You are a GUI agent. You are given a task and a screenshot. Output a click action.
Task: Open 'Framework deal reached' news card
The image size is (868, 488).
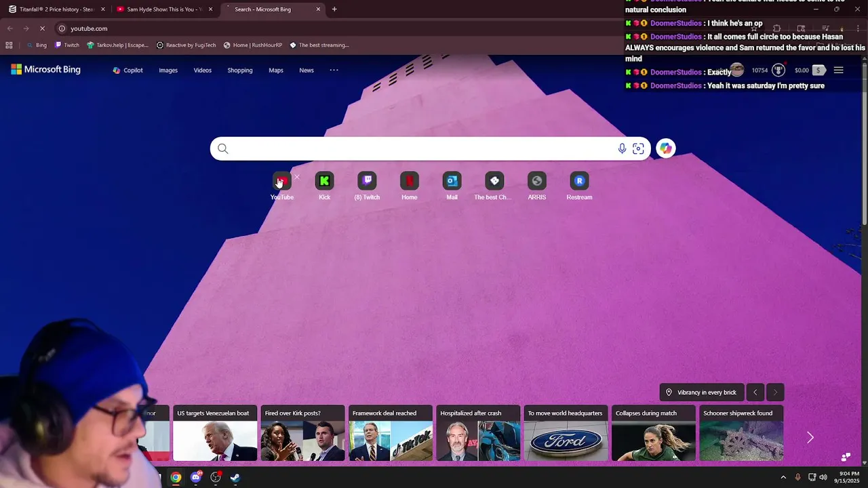coord(391,433)
